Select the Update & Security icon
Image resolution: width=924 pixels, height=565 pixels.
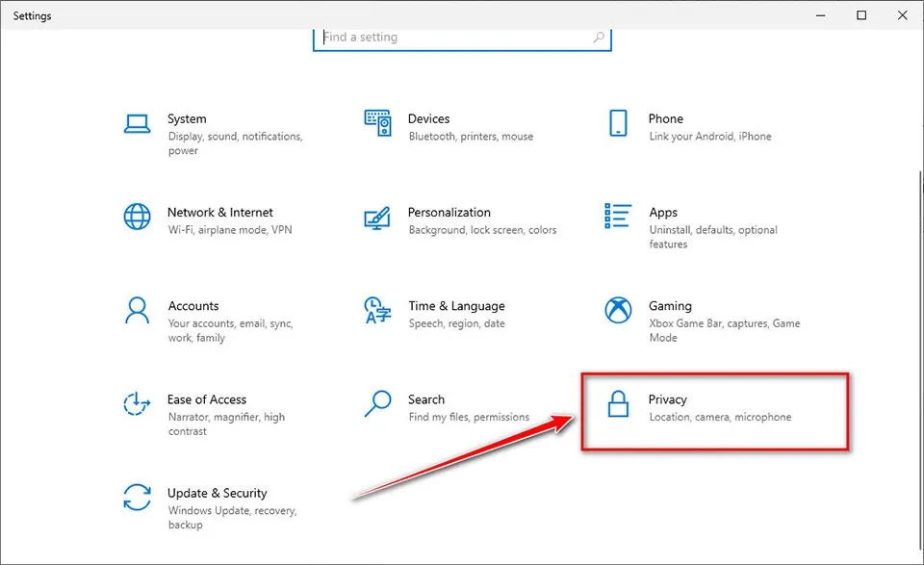(137, 498)
